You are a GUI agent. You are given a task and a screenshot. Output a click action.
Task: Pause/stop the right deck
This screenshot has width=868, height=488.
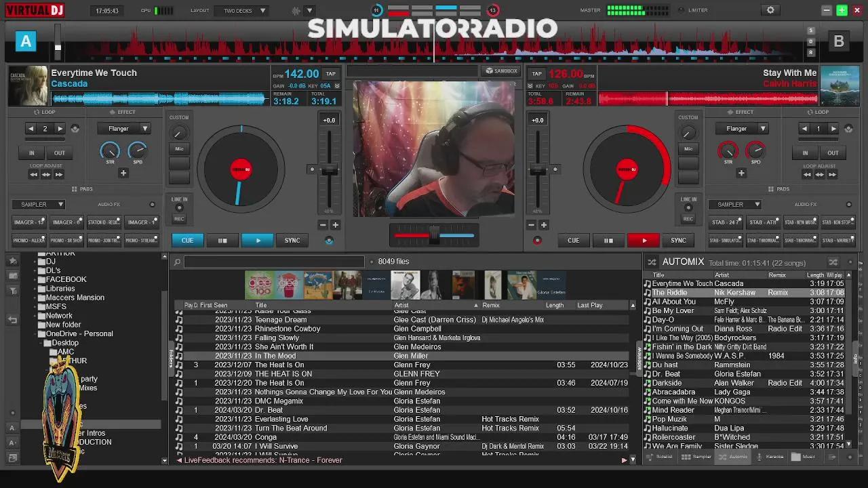pyautogui.click(x=608, y=240)
